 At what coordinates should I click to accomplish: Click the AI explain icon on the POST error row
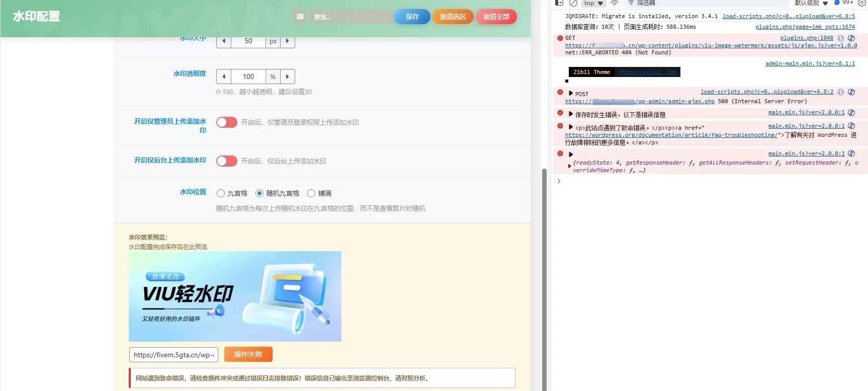coord(851,92)
